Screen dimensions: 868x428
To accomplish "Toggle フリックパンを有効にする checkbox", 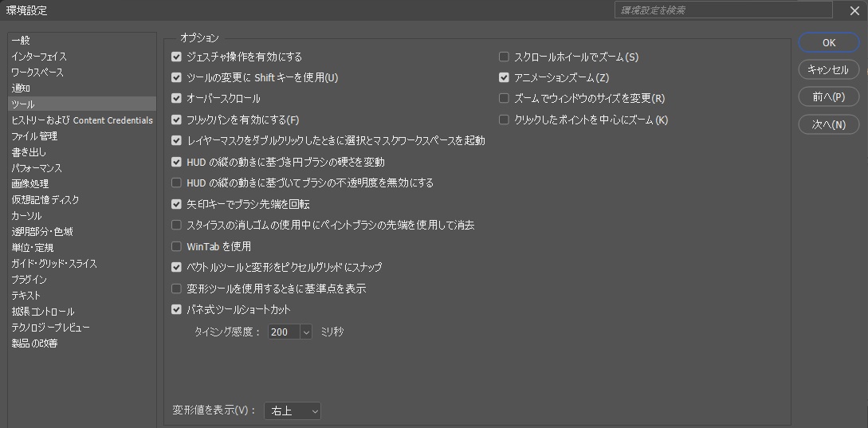I will click(177, 120).
